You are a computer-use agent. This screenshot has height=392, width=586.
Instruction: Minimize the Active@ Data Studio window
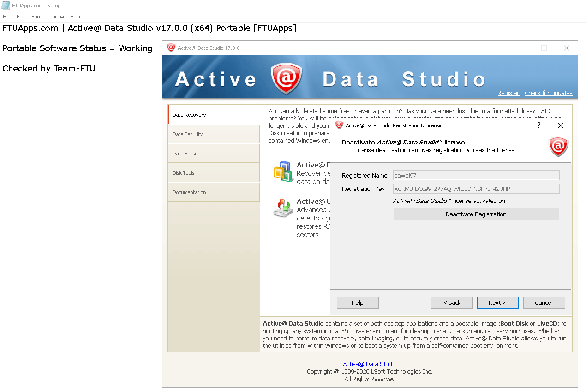tap(522, 48)
